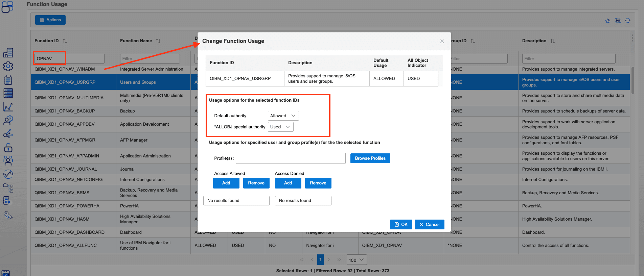This screenshot has height=276, width=644.
Task: Open the Default authority dropdown
Action: (283, 116)
